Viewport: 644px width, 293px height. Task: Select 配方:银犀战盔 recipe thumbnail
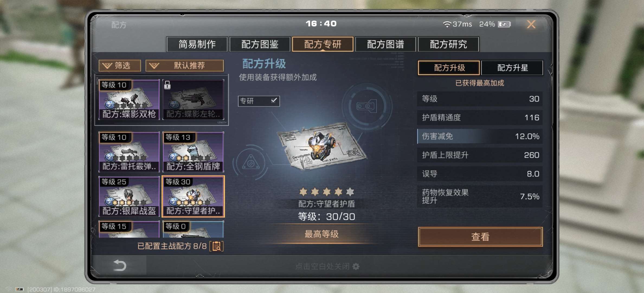click(x=129, y=196)
